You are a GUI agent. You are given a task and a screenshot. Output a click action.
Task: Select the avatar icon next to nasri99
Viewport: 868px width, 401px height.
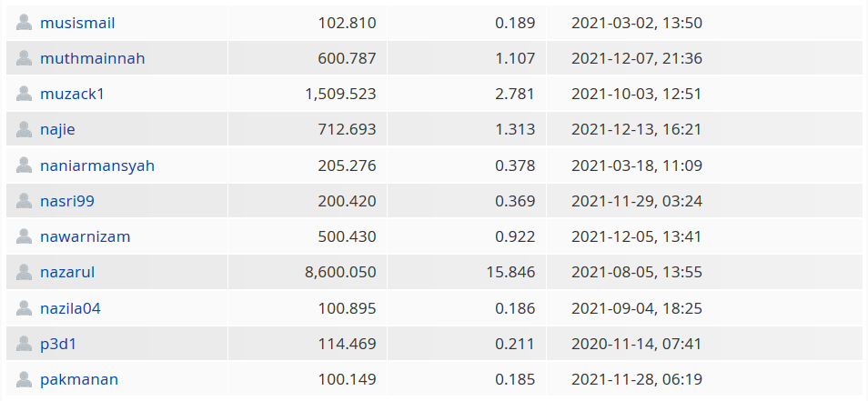click(x=24, y=201)
